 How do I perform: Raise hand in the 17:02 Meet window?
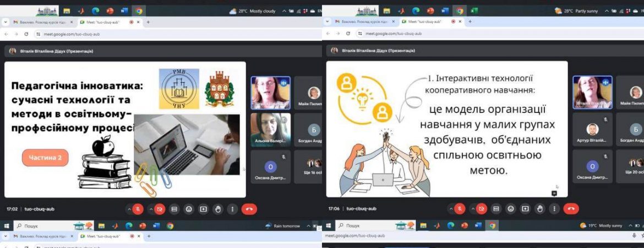(218, 209)
